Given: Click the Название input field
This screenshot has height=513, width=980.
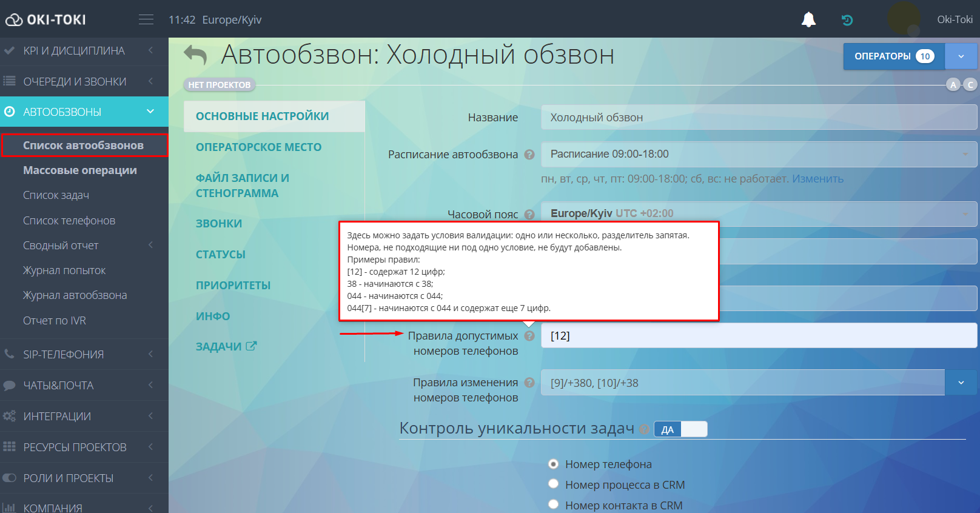Looking at the screenshot, I should [x=759, y=117].
